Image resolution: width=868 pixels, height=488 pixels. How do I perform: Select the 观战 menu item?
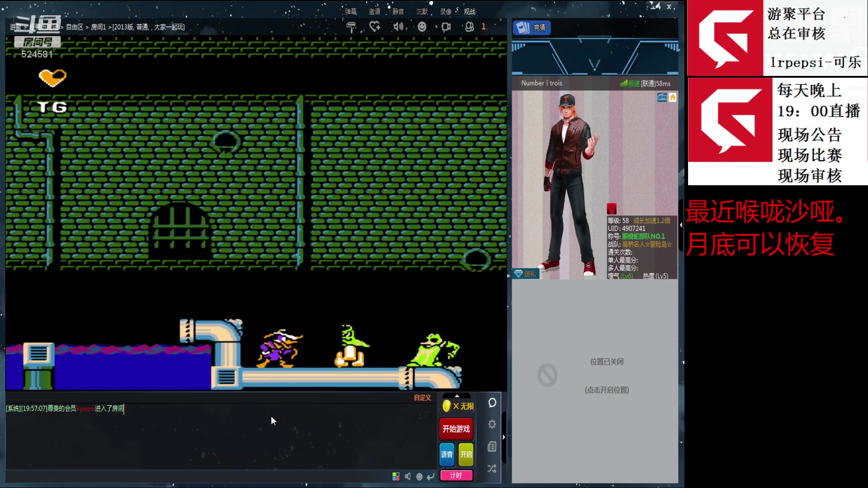470,12
